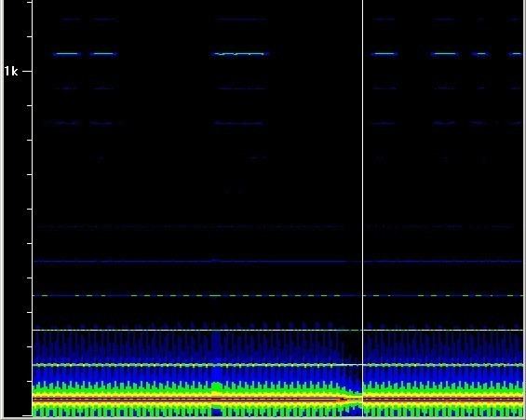This screenshot has width=526, height=420.
Task: Click the white vertical playback cursor line
Action: coord(363,208)
